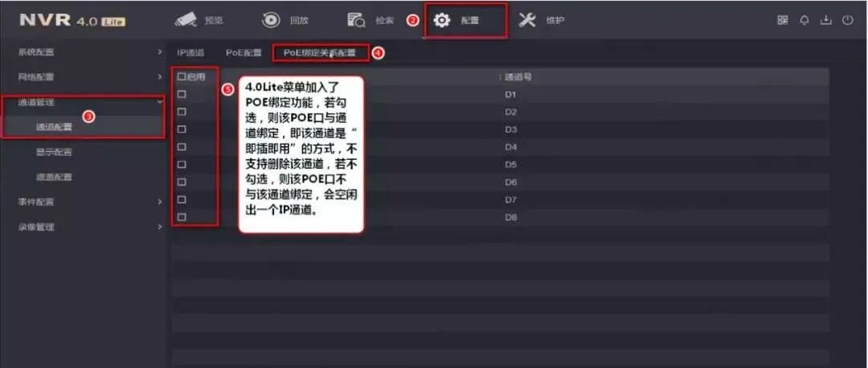
Task: Click the 通道号 column header
Action: (x=518, y=77)
